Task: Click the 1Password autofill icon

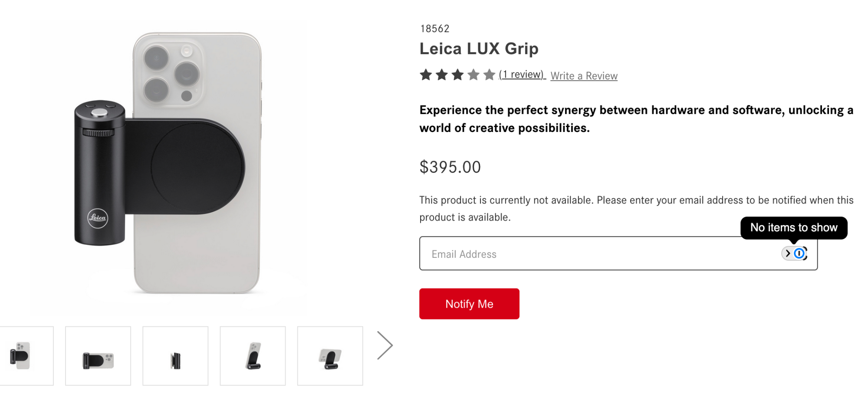Action: 799,253
